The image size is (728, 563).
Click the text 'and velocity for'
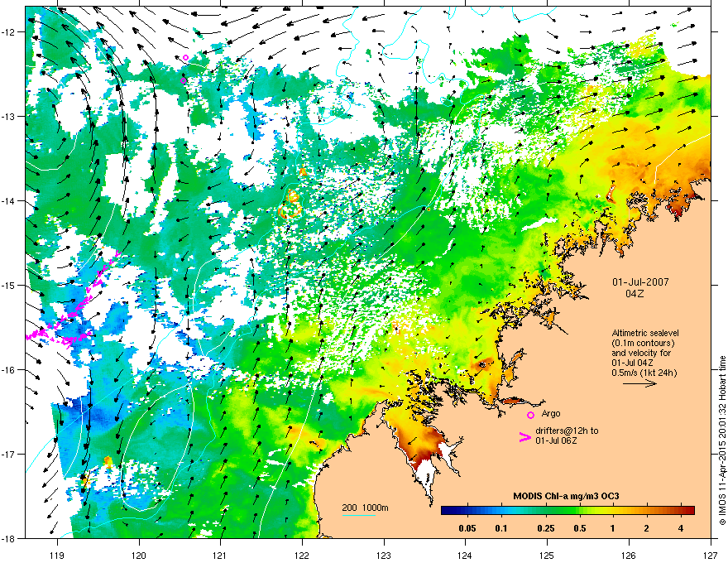[x=641, y=353]
